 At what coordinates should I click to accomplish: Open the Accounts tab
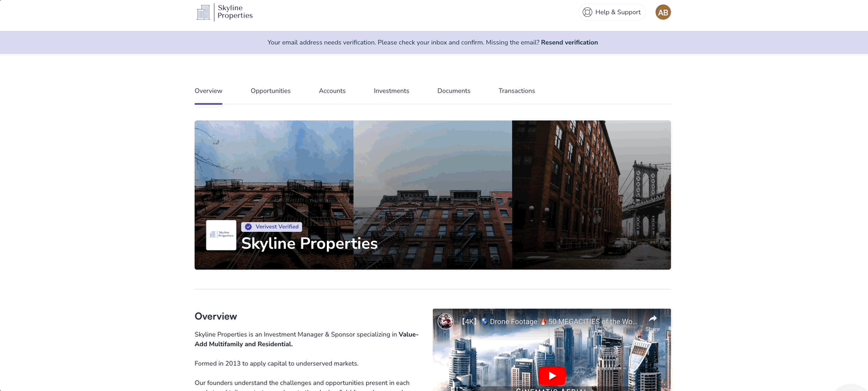(332, 91)
